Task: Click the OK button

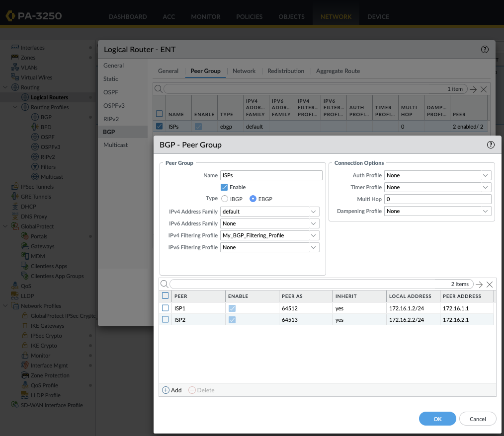Action: point(437,419)
